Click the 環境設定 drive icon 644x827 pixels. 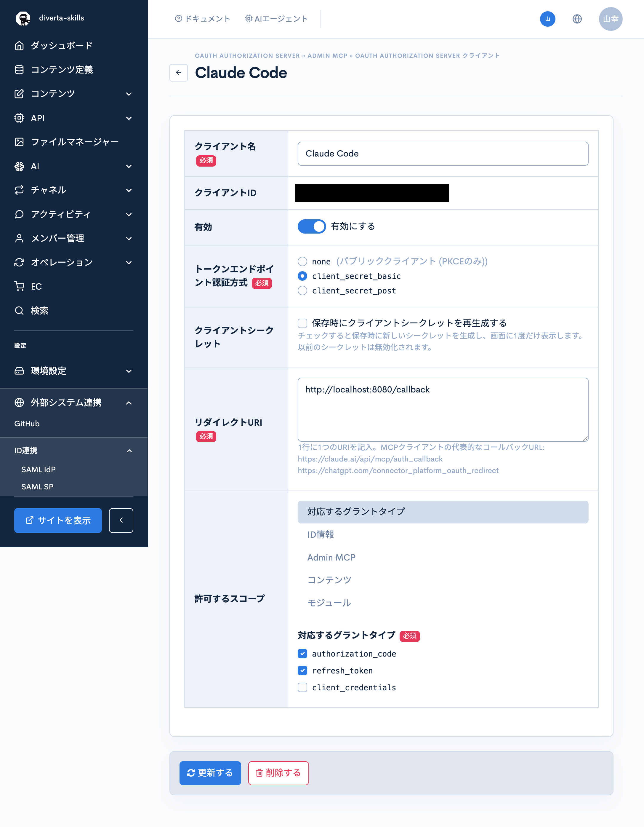pos(19,371)
